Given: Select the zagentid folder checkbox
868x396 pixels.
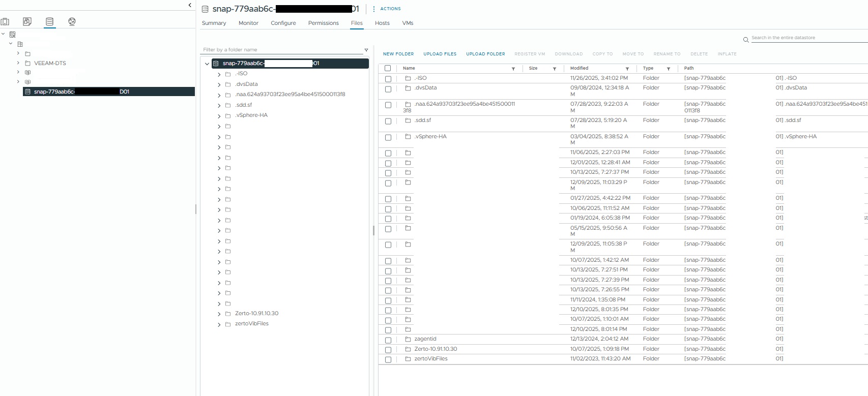Looking at the screenshot, I should coord(388,340).
